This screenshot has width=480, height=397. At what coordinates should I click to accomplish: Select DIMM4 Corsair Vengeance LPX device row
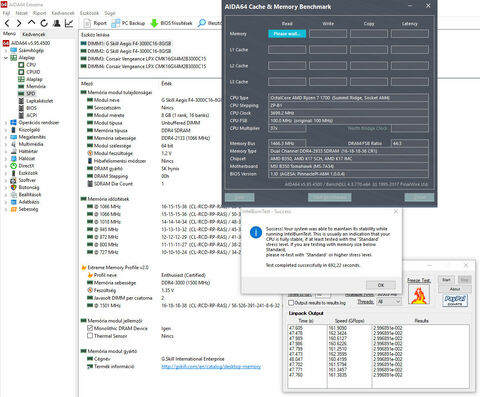[x=144, y=66]
